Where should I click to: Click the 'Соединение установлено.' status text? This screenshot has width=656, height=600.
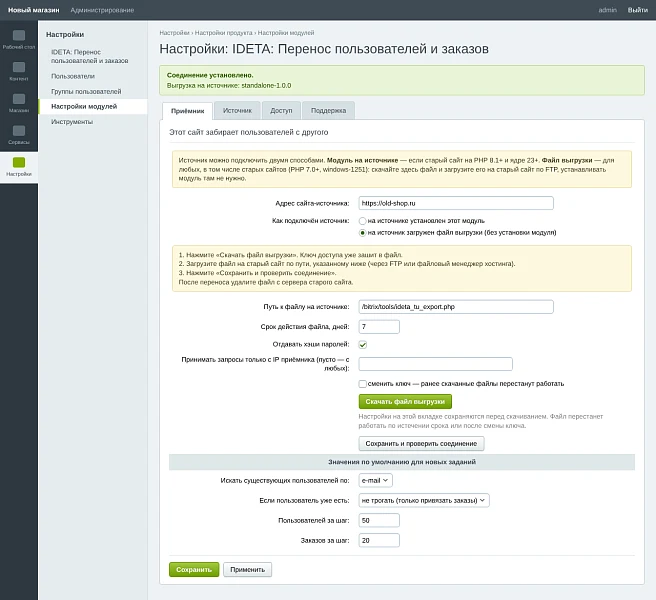click(x=210, y=75)
